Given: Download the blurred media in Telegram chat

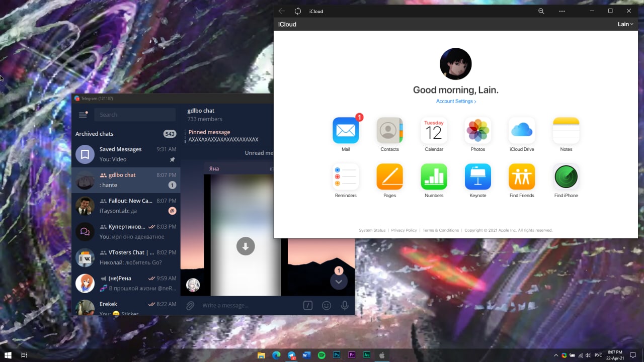Looking at the screenshot, I should point(246,246).
